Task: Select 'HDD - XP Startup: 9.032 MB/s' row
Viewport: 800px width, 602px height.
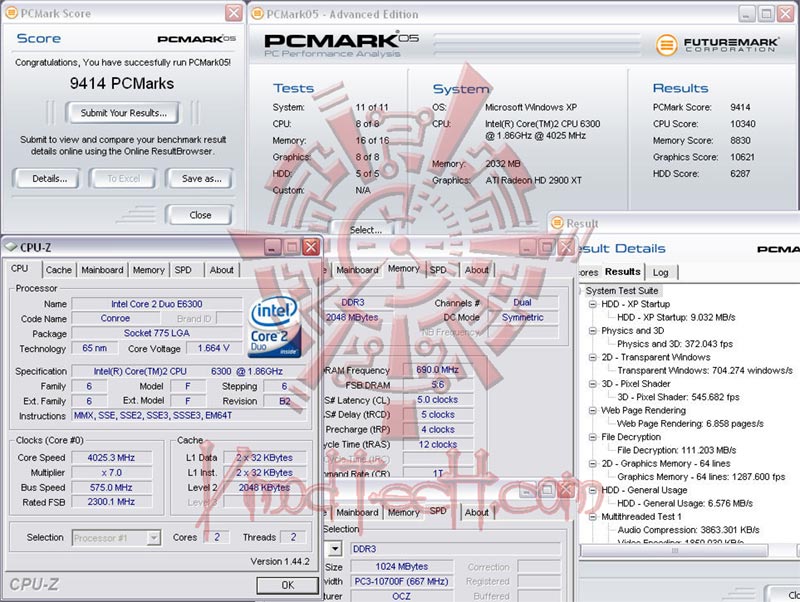Action: click(676, 317)
